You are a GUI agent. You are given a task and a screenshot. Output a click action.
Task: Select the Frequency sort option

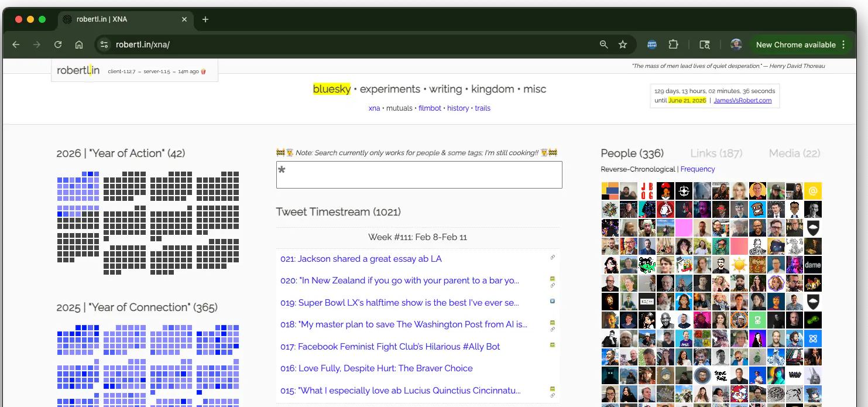(x=698, y=169)
